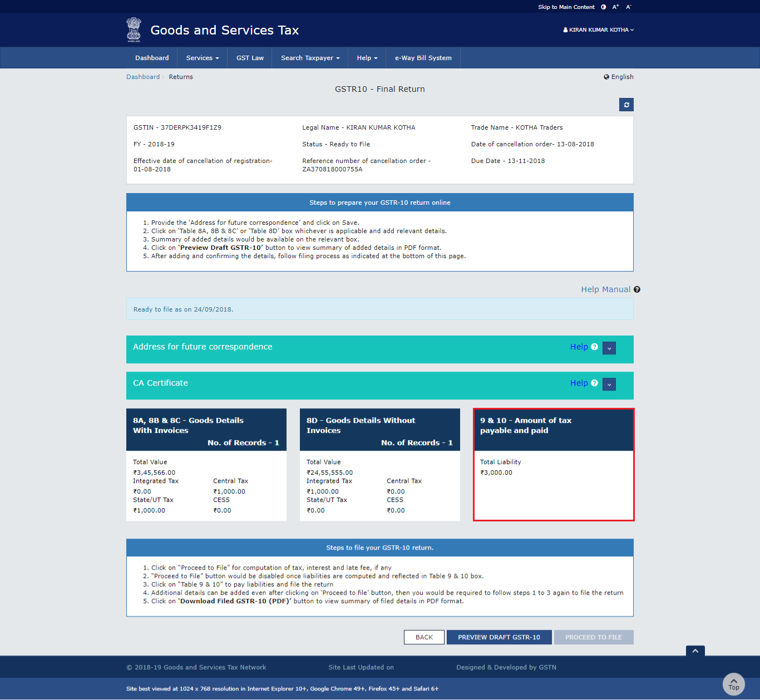
Task: Click the collapse arrow above the footer
Action: (695, 650)
